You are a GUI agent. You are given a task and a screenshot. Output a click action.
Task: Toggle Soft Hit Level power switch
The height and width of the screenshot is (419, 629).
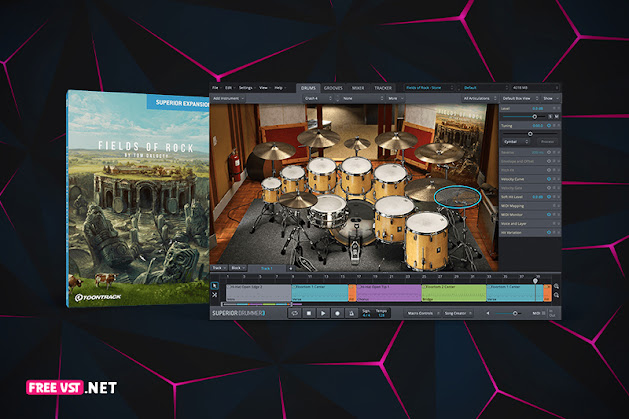tap(549, 197)
